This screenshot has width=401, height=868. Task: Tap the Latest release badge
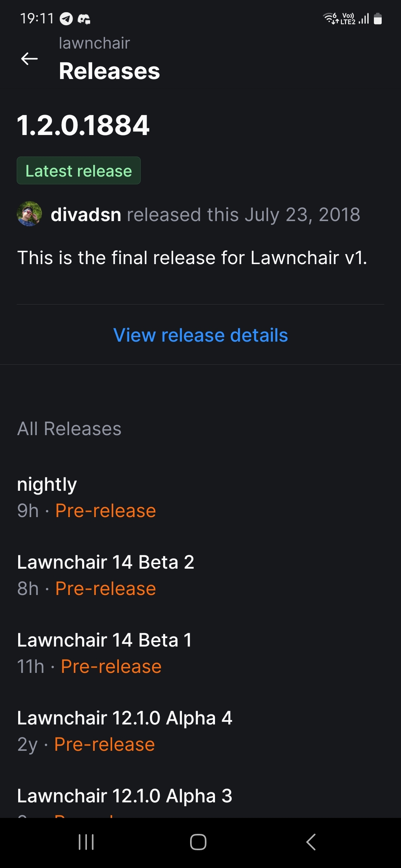(x=79, y=171)
